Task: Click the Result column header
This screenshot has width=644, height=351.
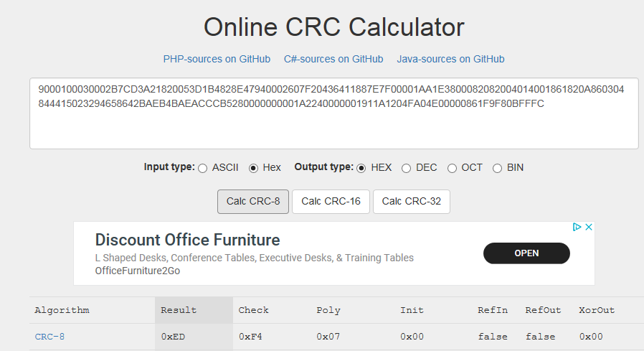Action: point(179,310)
